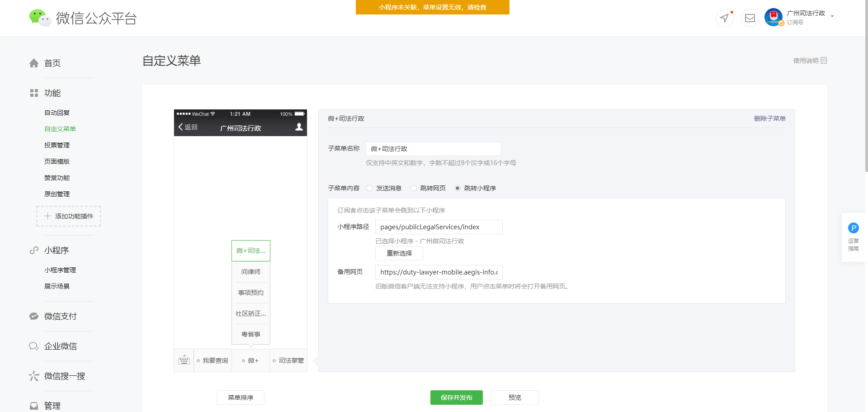Click the 管理 tray icon

pyautogui.click(x=34, y=406)
